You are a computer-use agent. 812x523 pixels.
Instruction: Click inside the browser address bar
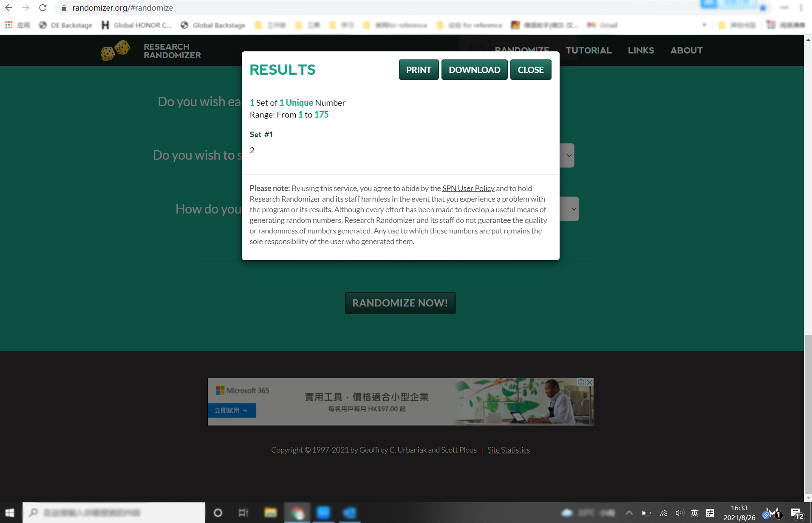170,8
